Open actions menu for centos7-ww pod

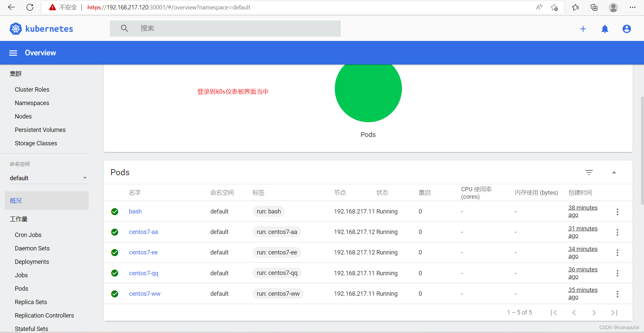tap(617, 294)
